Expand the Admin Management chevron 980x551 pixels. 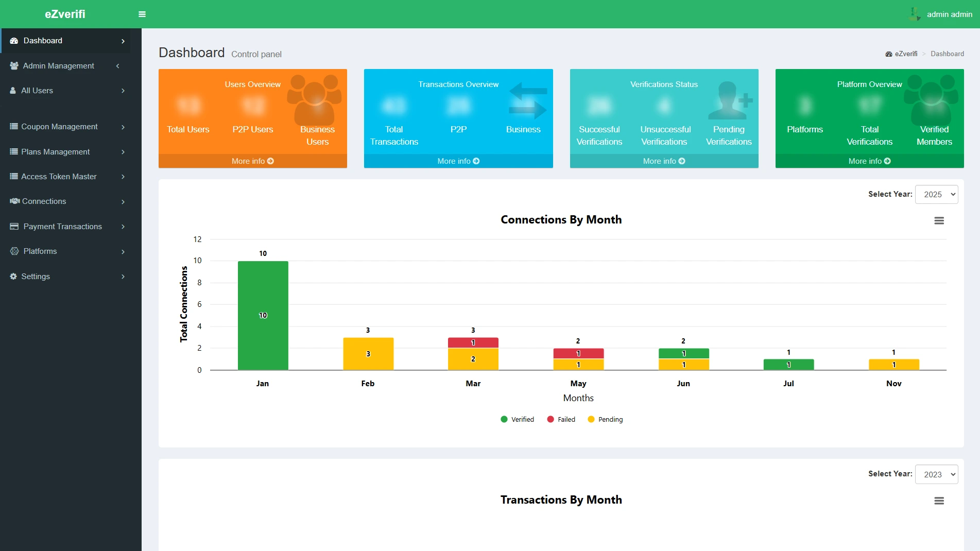point(118,66)
